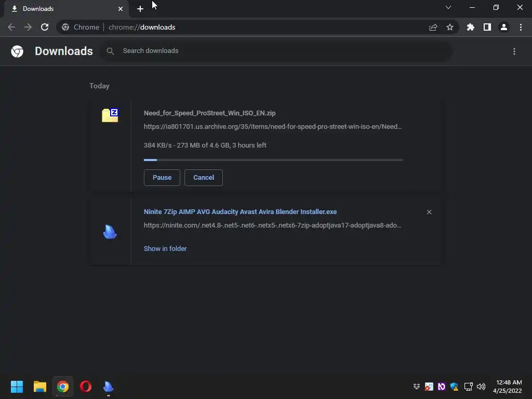Viewport: 532px width, 399px height.
Task: Open the Dropbox tray icon
Action: coord(416,387)
